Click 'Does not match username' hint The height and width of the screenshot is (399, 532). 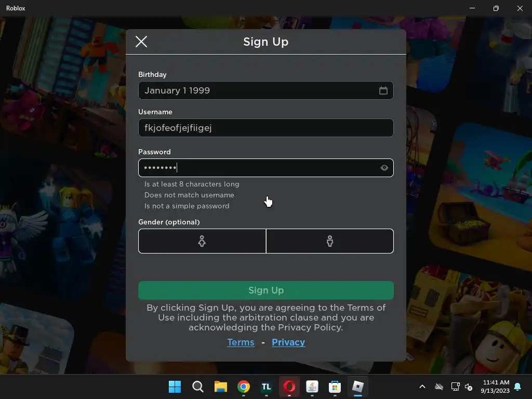(x=189, y=195)
